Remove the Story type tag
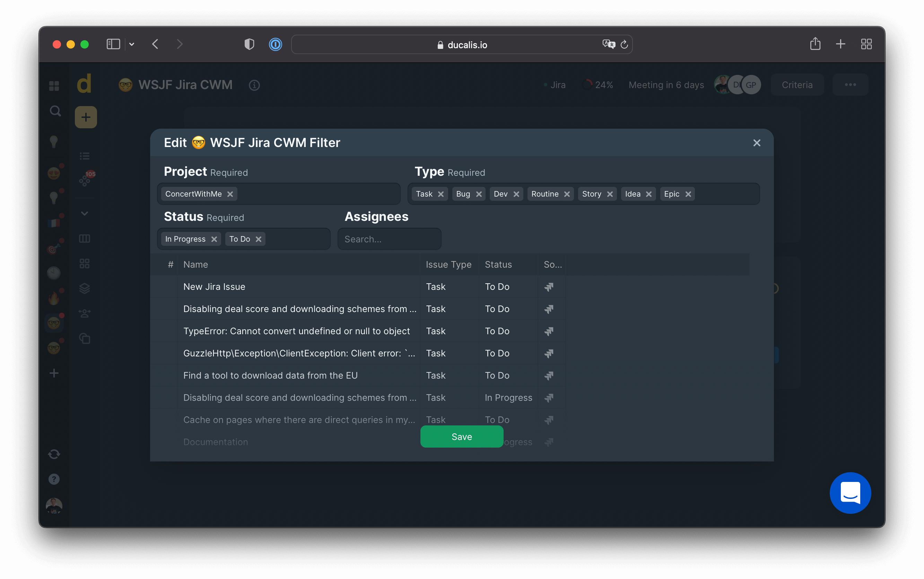 (610, 194)
